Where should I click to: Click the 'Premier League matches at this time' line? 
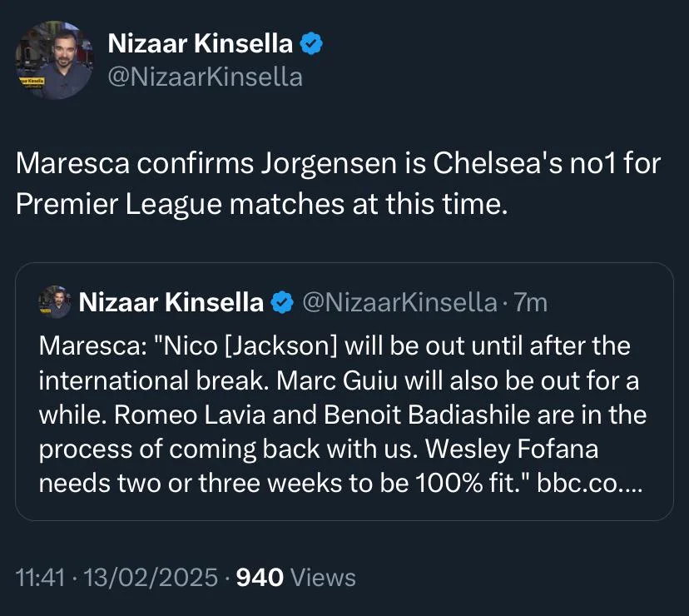(261, 203)
